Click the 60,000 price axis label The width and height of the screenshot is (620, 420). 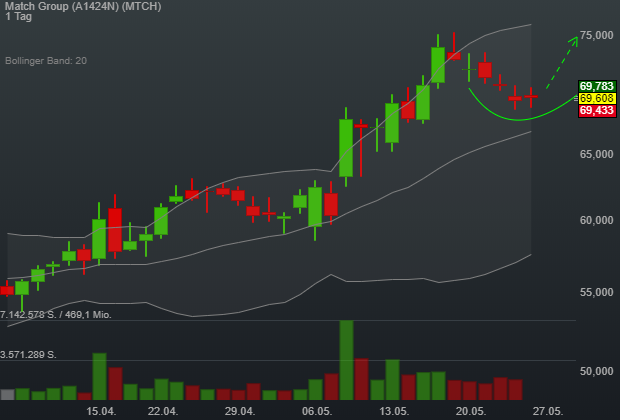597,220
